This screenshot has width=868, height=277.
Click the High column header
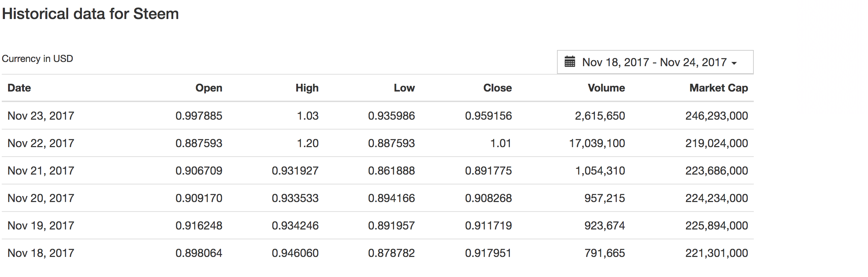click(x=307, y=88)
